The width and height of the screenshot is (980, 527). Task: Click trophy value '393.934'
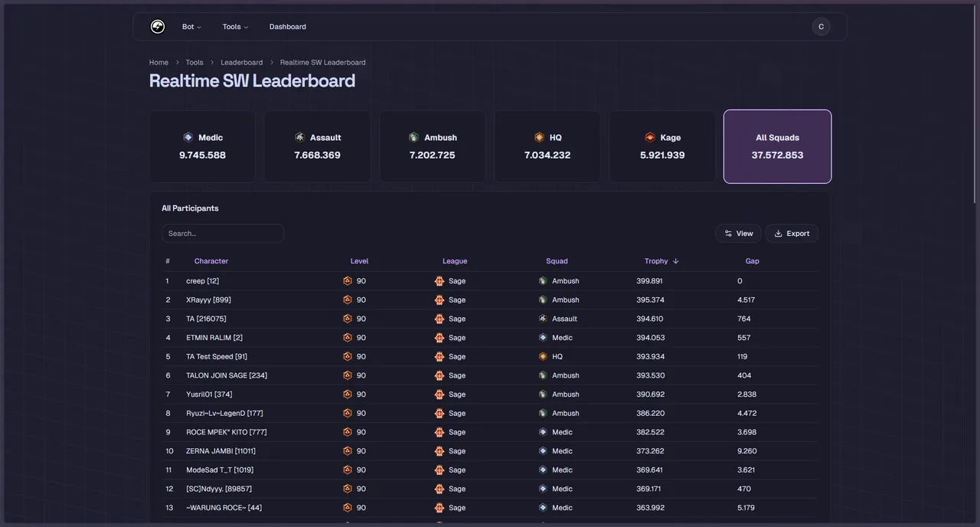click(x=650, y=357)
